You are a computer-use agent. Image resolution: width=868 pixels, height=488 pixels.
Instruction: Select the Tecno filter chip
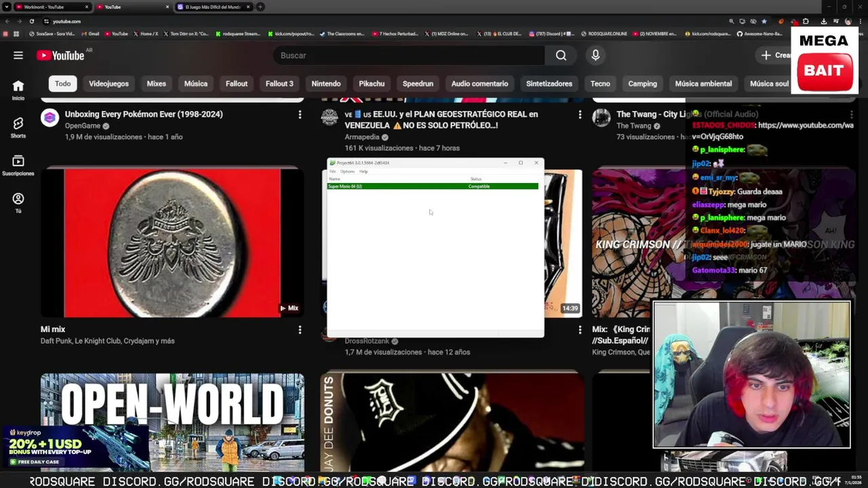[600, 83]
